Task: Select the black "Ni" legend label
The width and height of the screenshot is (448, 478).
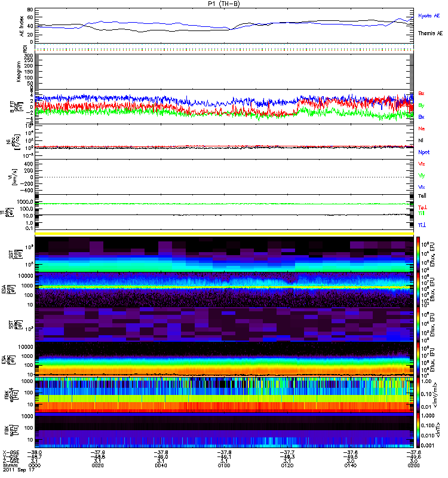Action: [x=421, y=140]
